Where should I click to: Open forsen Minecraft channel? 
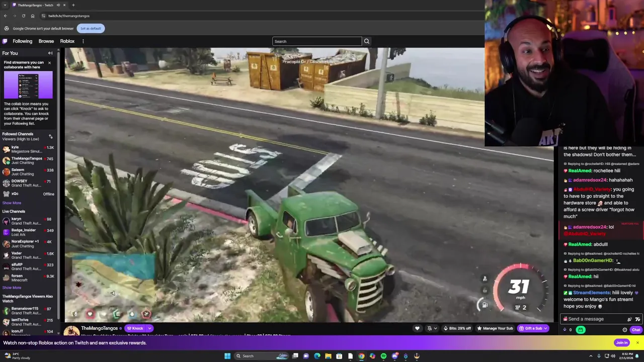(x=28, y=278)
